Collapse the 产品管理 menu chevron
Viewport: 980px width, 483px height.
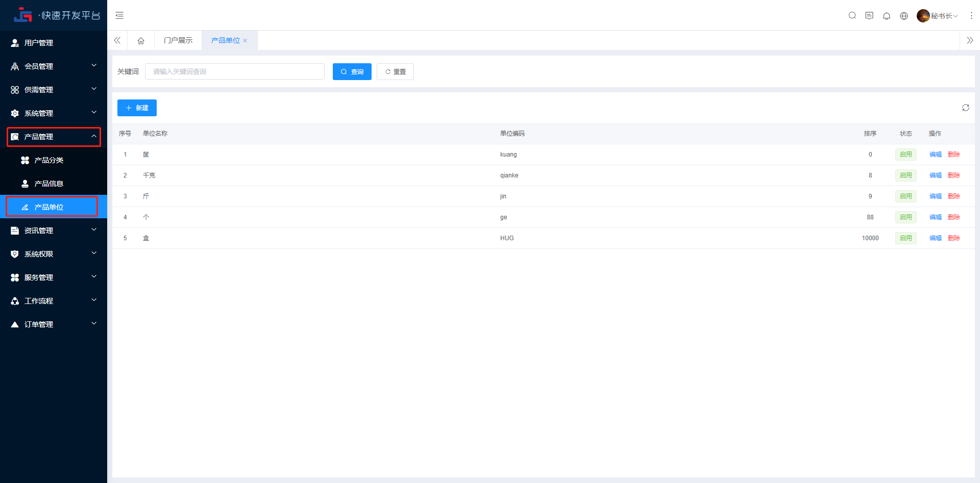click(x=94, y=136)
